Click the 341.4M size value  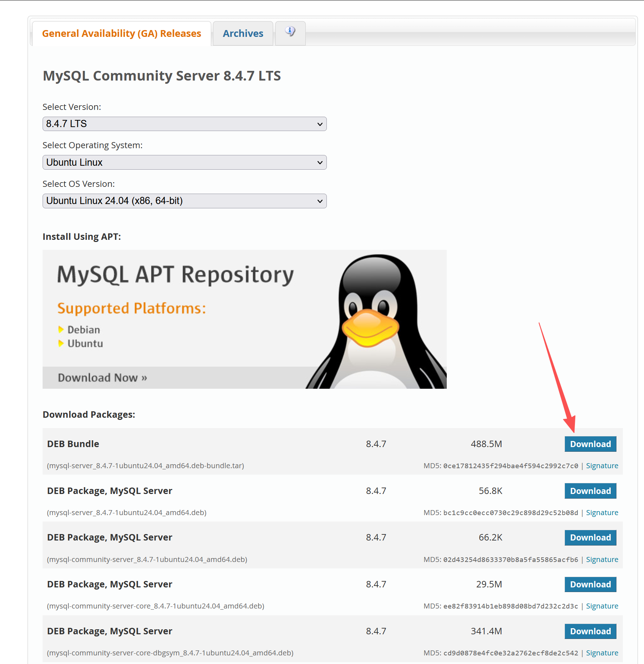(x=486, y=631)
